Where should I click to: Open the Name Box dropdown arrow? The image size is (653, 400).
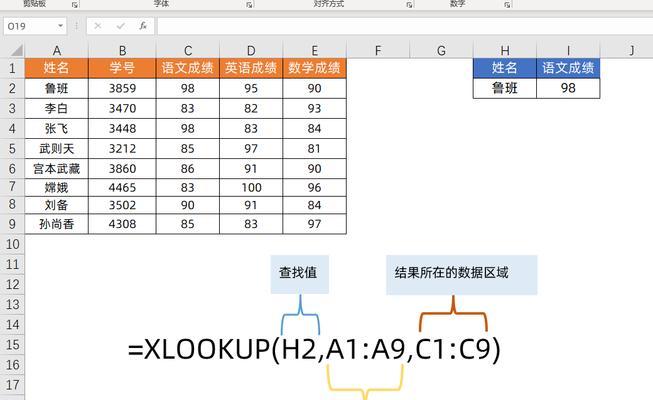[x=60, y=26]
